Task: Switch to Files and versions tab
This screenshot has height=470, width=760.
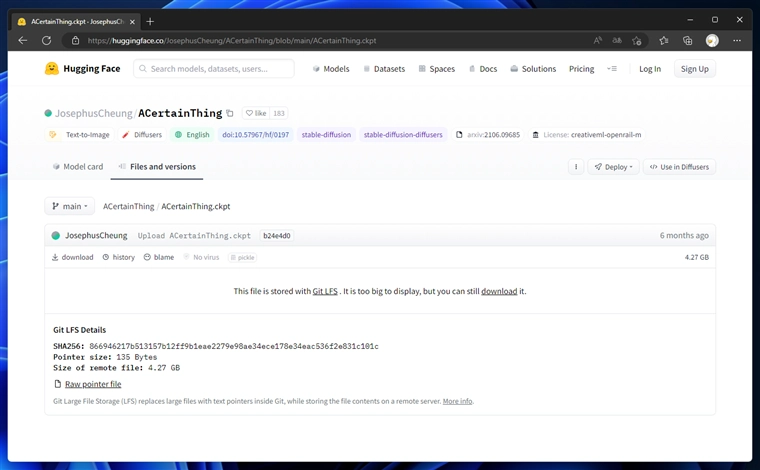Action: click(x=157, y=167)
